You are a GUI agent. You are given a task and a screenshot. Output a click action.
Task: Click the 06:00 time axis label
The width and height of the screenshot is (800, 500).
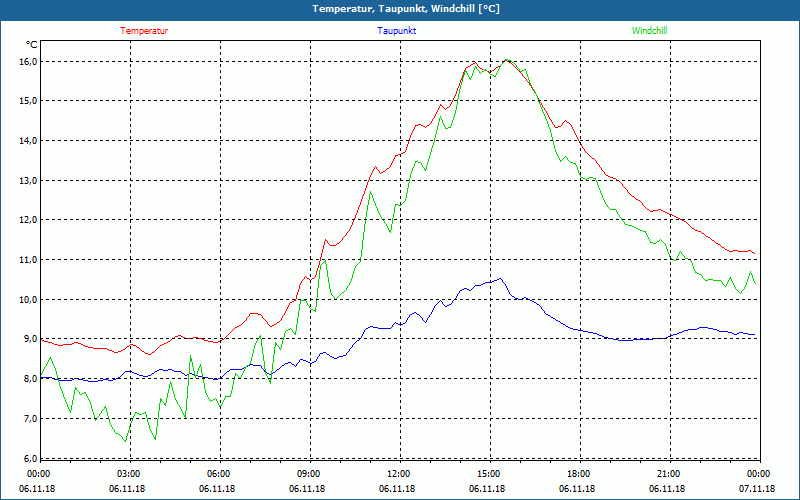coord(219,474)
